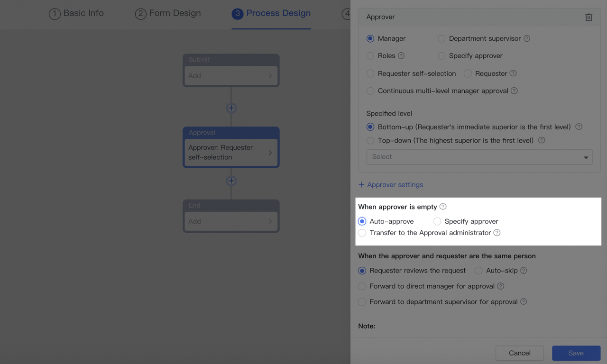The image size is (607, 364).
Task: Switch to the Form Design step
Action: (168, 13)
